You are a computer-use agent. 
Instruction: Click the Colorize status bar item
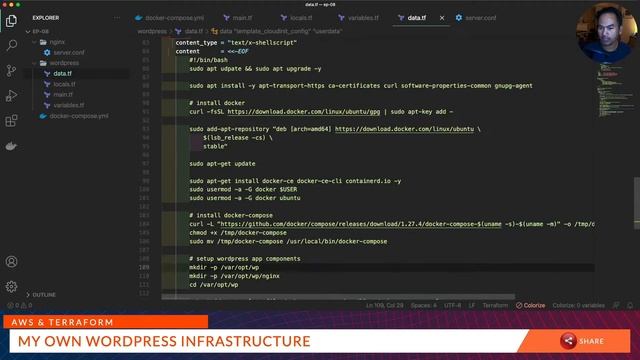pos(530,305)
